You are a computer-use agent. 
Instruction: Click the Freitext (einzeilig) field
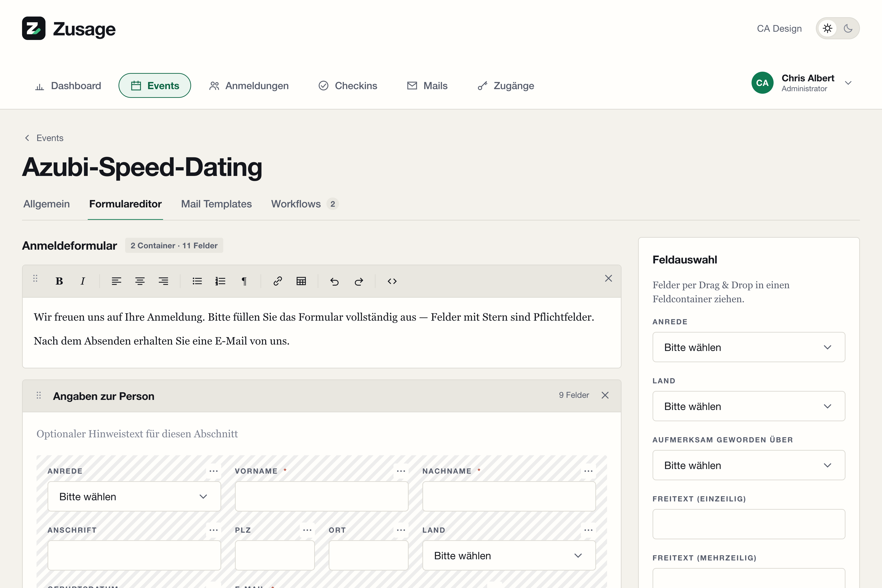tap(749, 524)
